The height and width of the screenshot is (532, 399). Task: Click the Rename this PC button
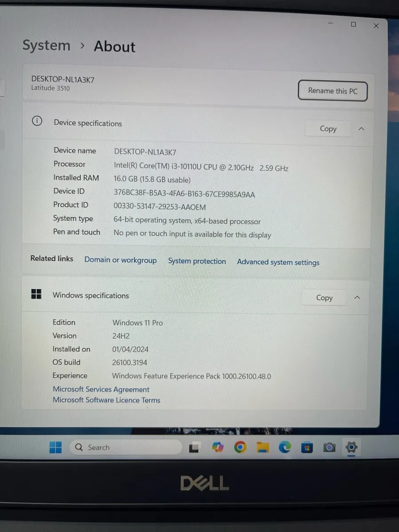pyautogui.click(x=332, y=91)
